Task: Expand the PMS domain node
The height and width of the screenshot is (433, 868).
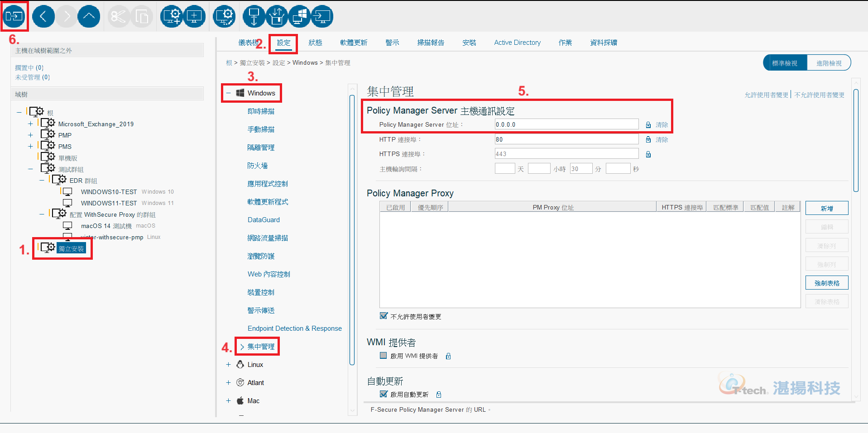Action: pyautogui.click(x=30, y=146)
